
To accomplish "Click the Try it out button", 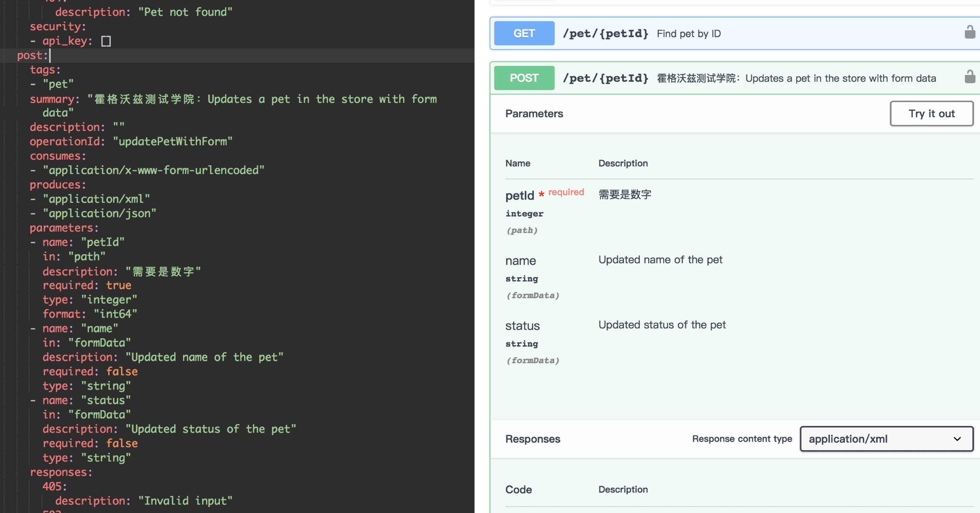I will pyautogui.click(x=931, y=113).
